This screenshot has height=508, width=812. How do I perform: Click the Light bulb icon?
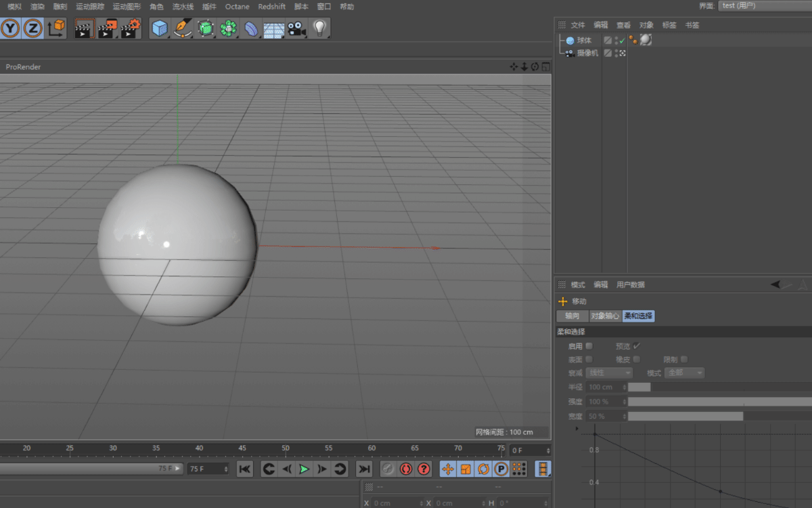319,28
